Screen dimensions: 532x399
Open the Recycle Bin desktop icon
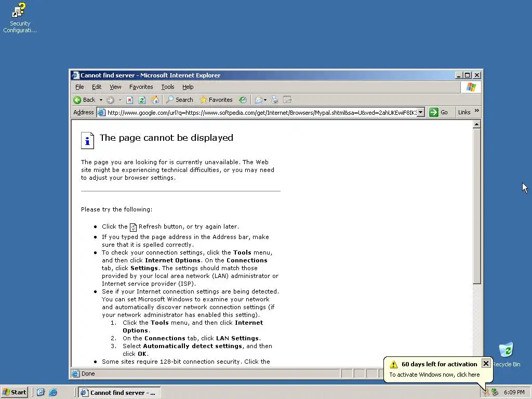(506, 354)
